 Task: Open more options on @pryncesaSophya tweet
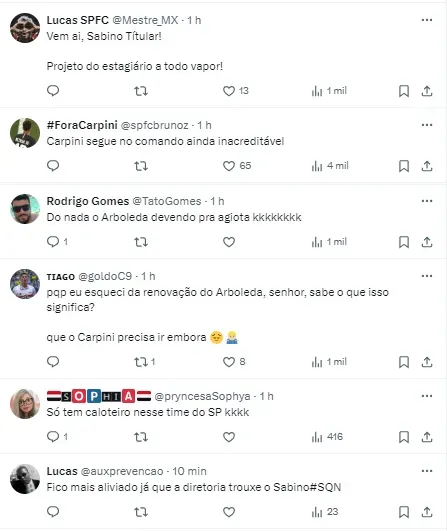click(427, 396)
